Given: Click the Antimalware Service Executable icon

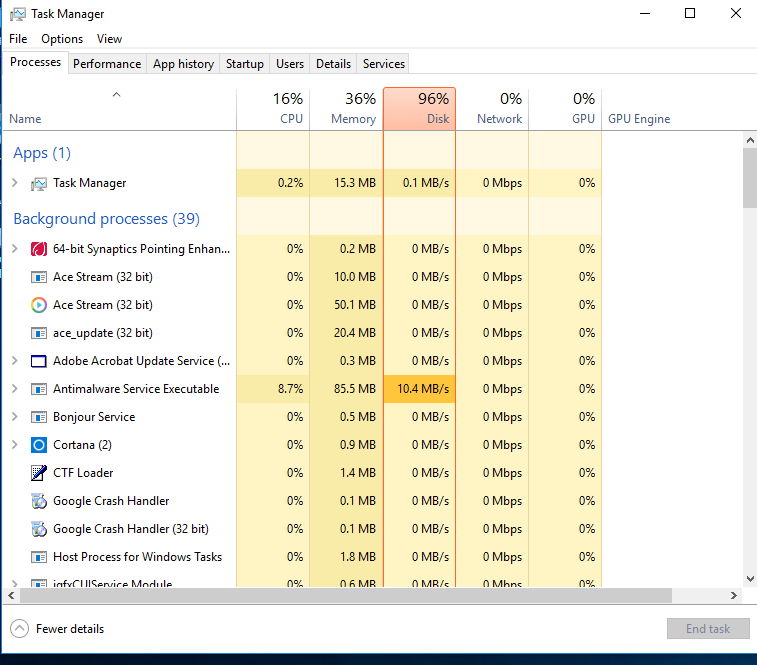Looking at the screenshot, I should point(39,389).
